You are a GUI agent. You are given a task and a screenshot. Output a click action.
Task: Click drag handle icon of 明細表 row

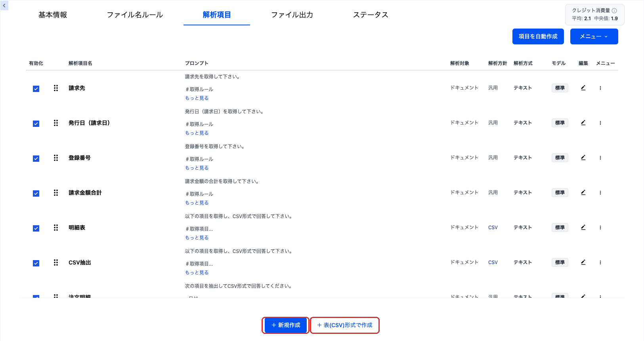tap(56, 228)
